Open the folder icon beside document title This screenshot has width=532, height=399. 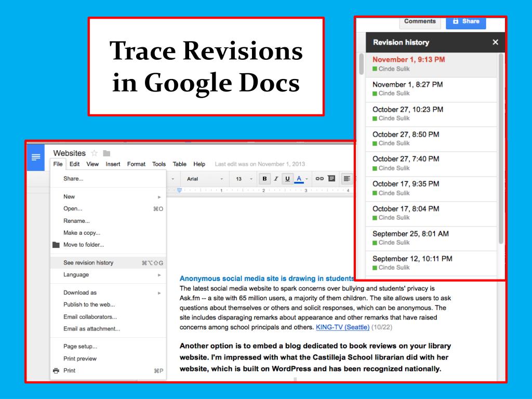click(107, 153)
